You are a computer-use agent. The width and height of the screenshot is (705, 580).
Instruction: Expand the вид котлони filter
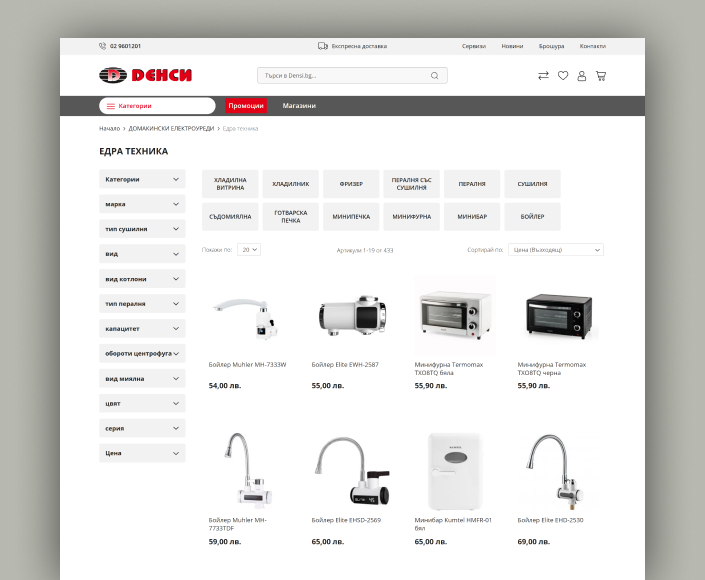(x=142, y=279)
